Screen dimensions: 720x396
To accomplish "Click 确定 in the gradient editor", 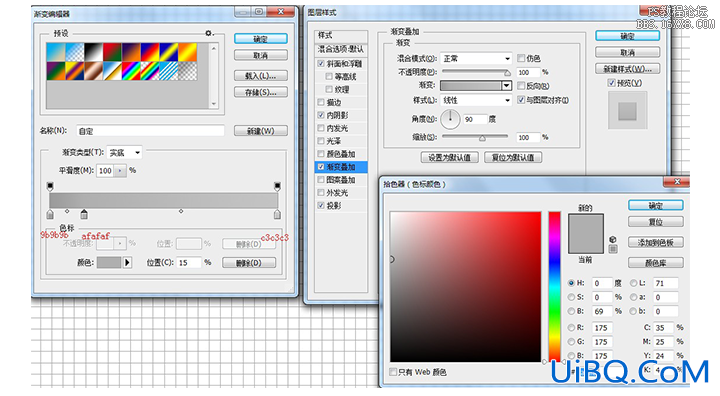I will point(261,39).
